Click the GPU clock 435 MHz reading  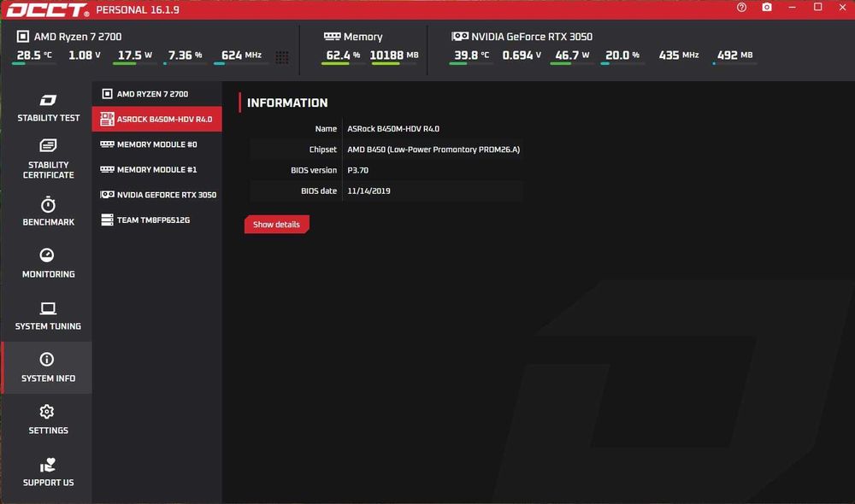(x=679, y=55)
